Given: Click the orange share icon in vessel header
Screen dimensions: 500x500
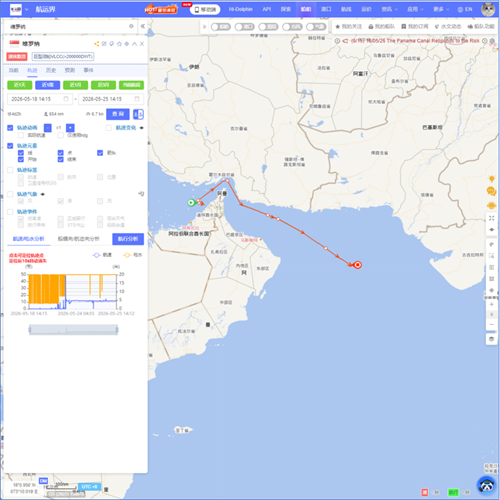Looking at the screenshot, I should click(96, 44).
